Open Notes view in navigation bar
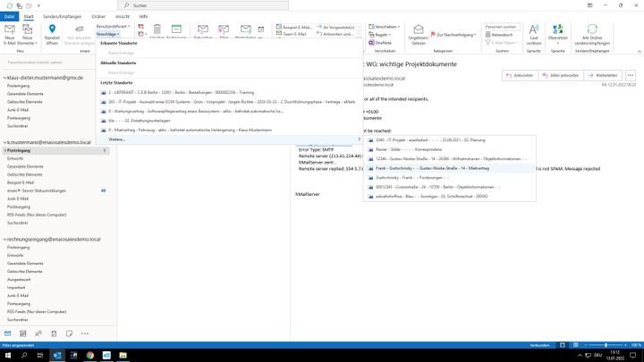644x362 pixels. tap(69, 333)
